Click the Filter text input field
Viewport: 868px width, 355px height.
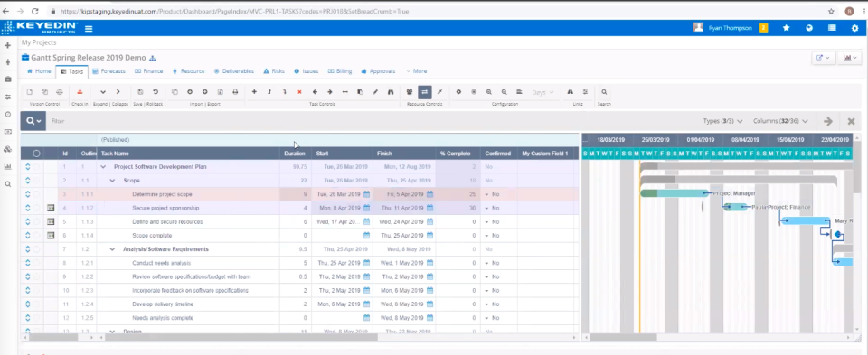[371, 121]
